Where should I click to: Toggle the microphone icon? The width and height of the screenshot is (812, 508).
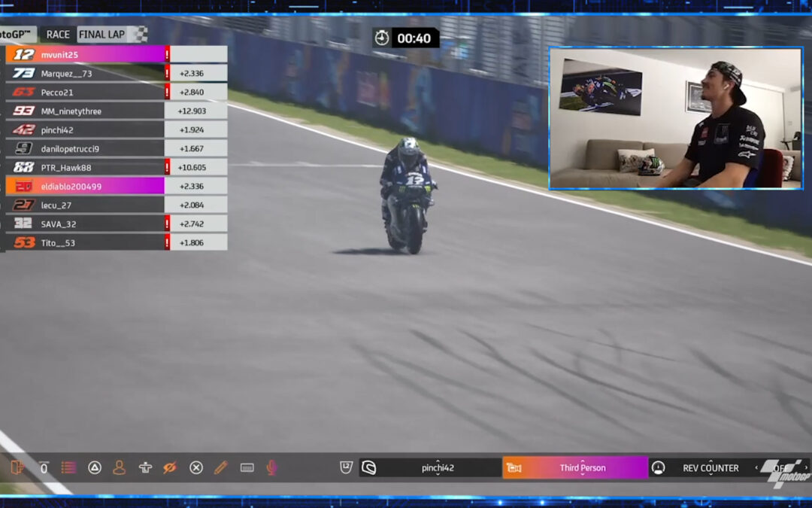271,467
